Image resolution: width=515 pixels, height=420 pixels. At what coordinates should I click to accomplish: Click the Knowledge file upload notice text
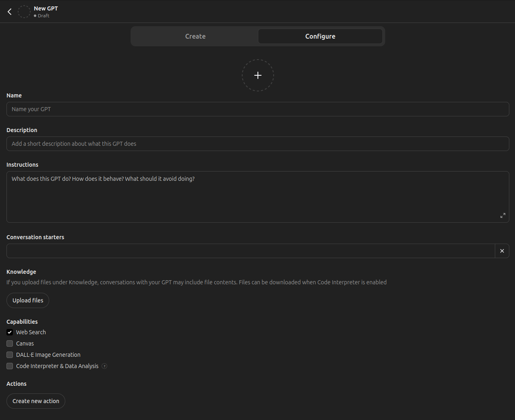click(197, 282)
